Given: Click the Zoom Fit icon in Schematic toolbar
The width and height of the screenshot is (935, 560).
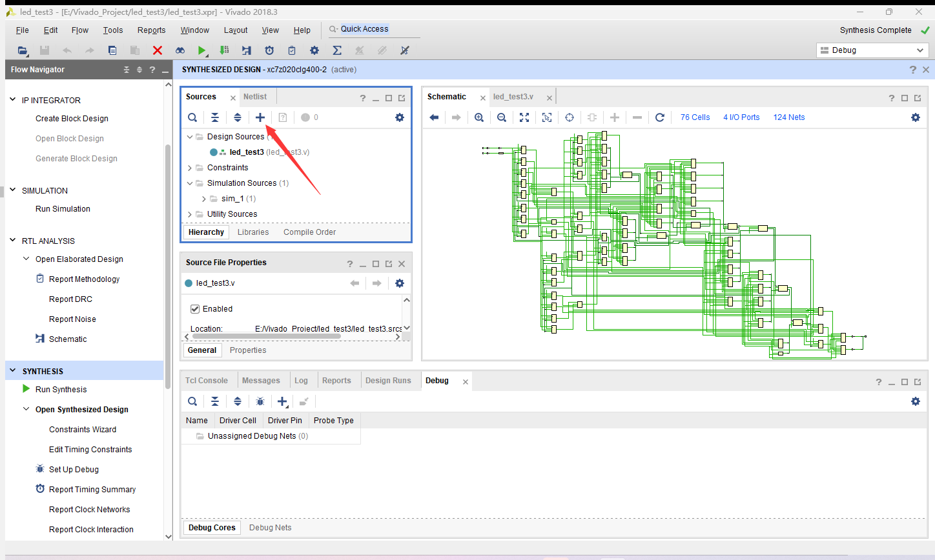Looking at the screenshot, I should pyautogui.click(x=524, y=117).
